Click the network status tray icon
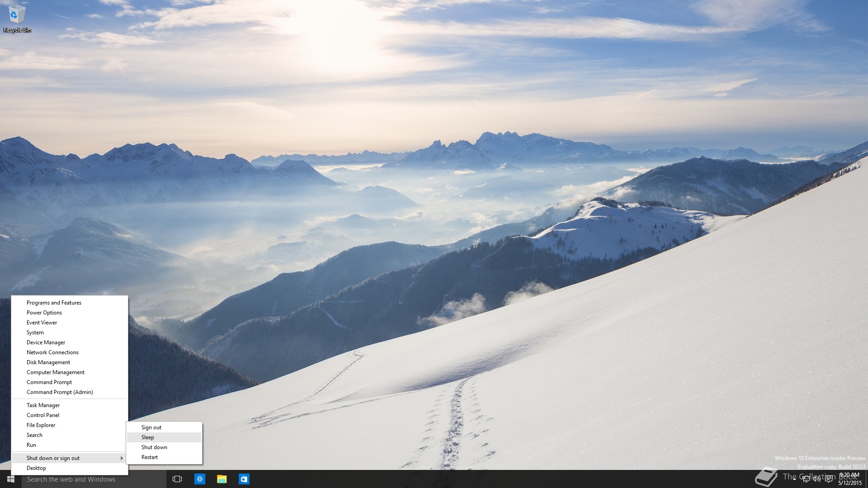This screenshot has height=488, width=868. tap(806, 479)
